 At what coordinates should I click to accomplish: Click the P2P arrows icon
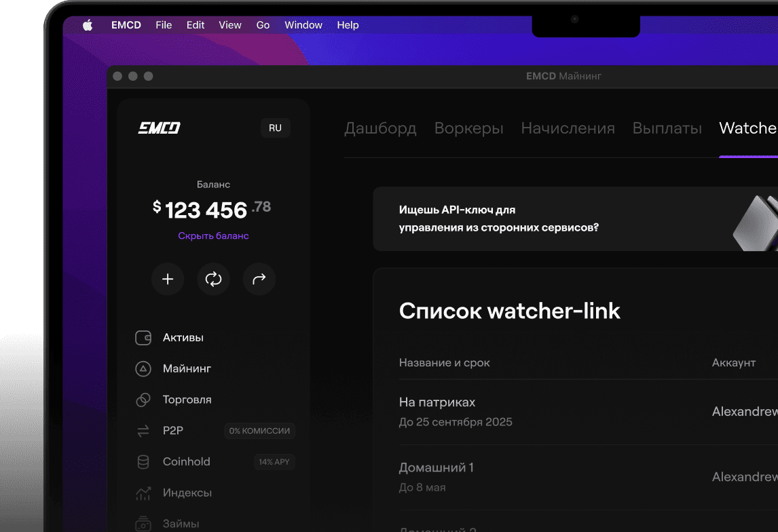[x=143, y=431]
